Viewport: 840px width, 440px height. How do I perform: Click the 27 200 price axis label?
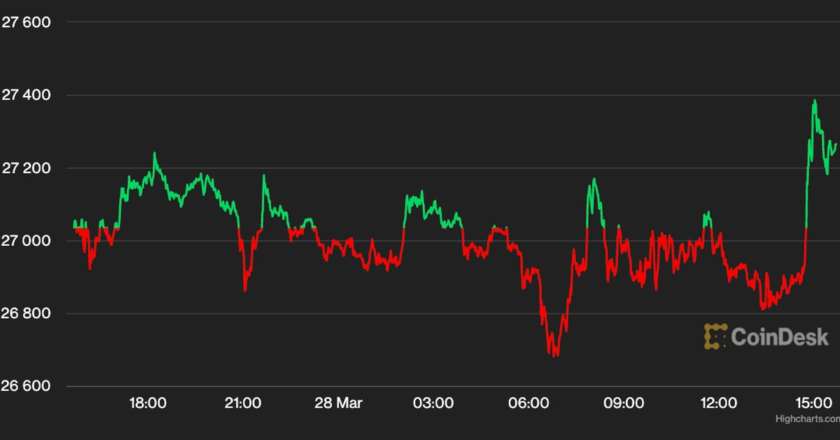tap(29, 169)
